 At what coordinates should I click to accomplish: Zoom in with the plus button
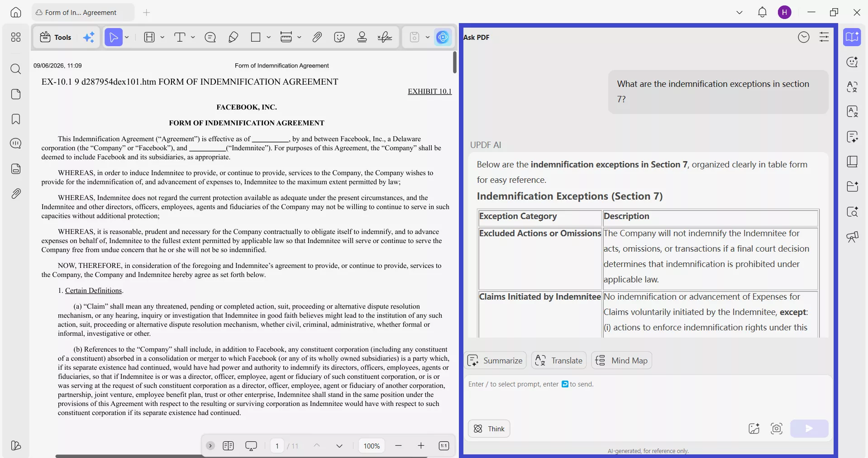(x=421, y=446)
